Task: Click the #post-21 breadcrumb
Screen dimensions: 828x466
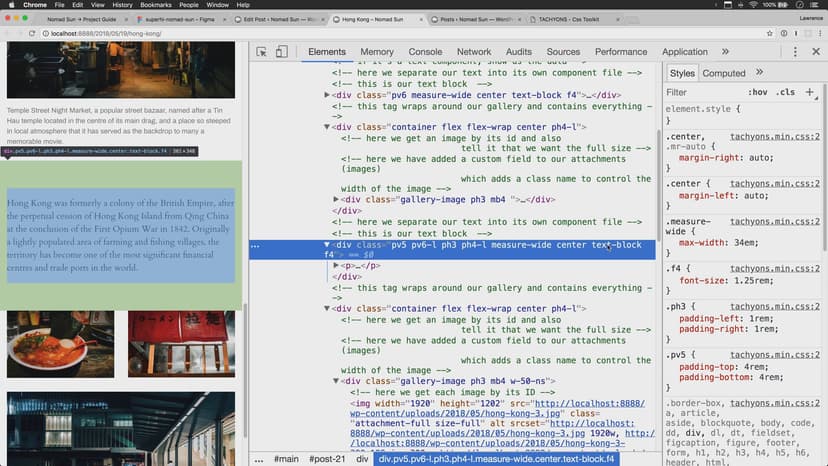Action: click(326, 459)
